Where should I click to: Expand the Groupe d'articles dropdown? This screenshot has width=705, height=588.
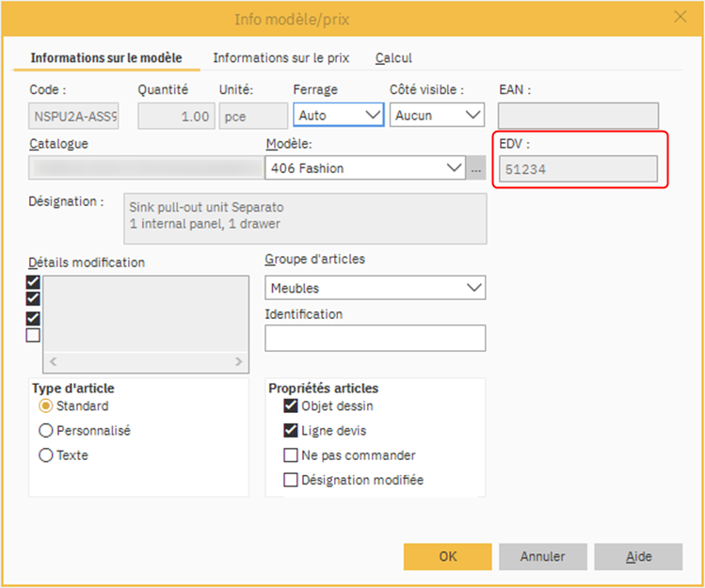click(x=473, y=288)
